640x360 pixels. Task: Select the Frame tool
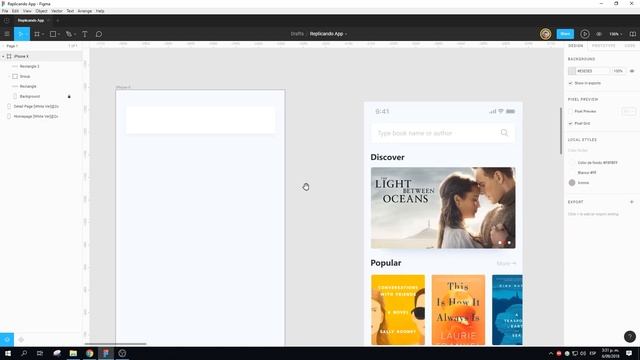click(x=37, y=34)
